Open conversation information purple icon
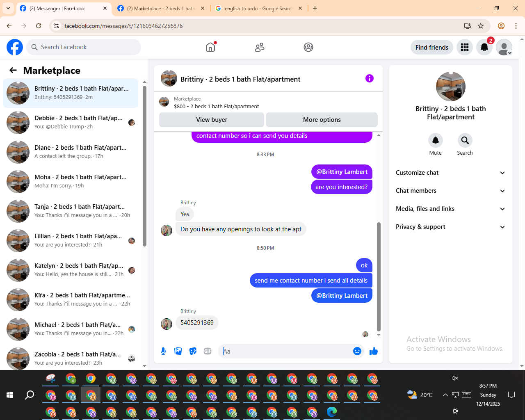The image size is (525, 420). pos(370,78)
